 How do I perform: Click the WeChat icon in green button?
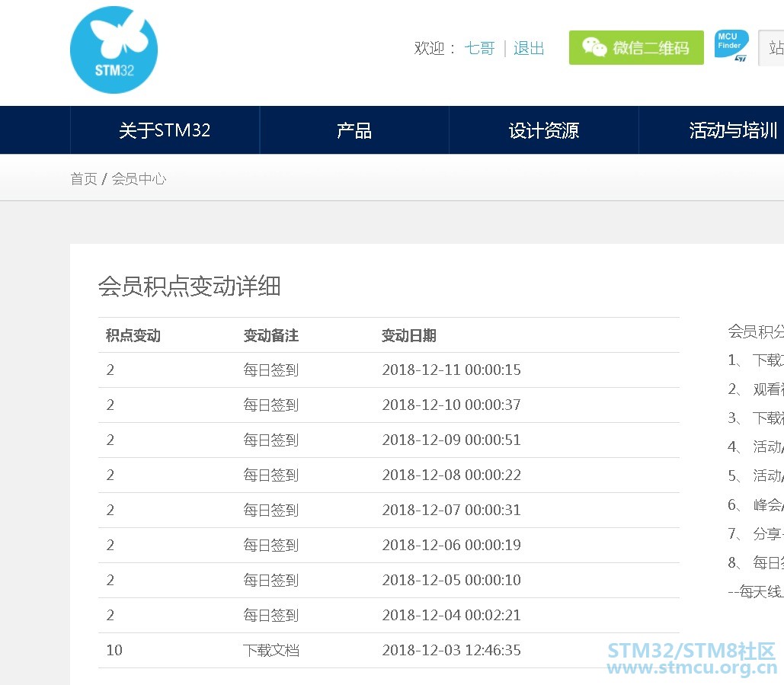tap(594, 47)
